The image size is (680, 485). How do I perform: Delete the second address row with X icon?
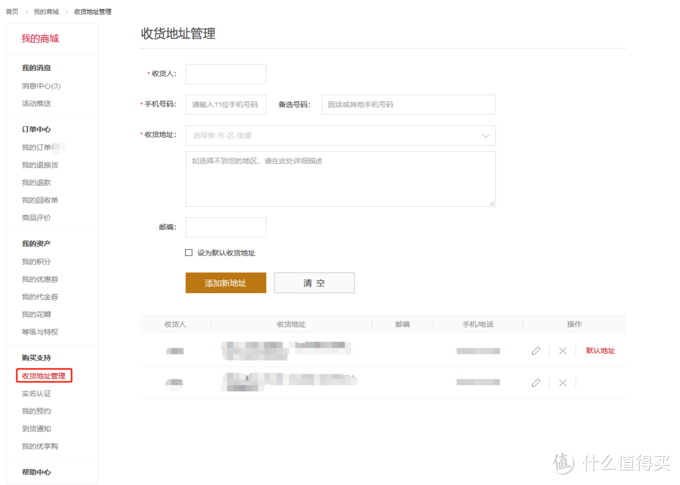pos(562,383)
